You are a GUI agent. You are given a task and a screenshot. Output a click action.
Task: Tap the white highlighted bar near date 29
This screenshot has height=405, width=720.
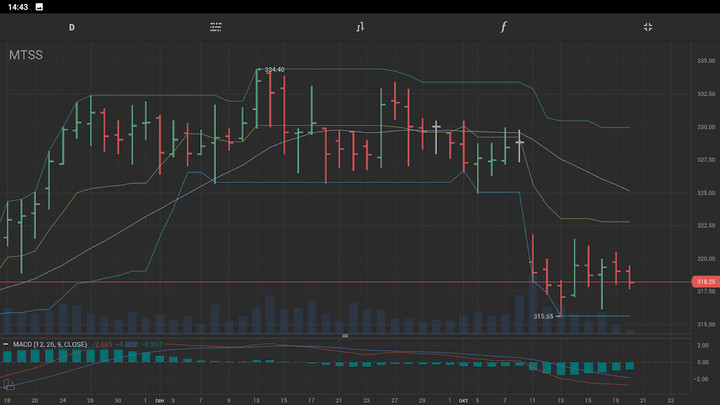pyautogui.click(x=436, y=137)
